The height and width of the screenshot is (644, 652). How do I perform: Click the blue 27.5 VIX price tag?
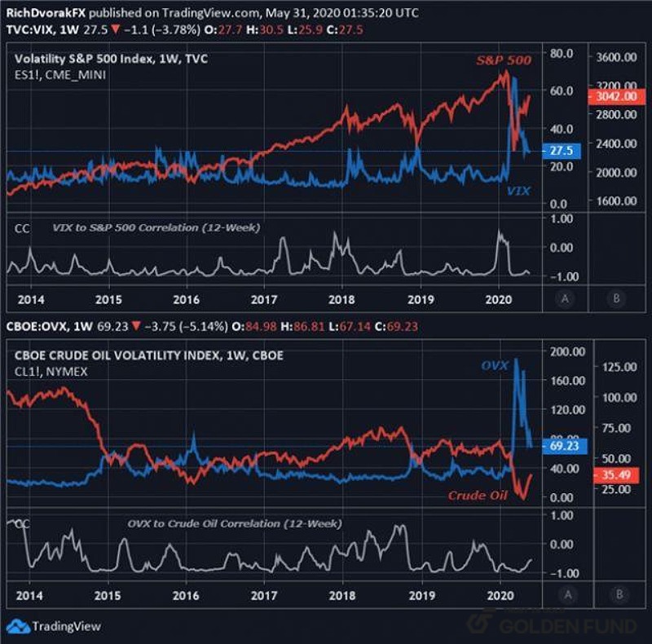tap(562, 151)
